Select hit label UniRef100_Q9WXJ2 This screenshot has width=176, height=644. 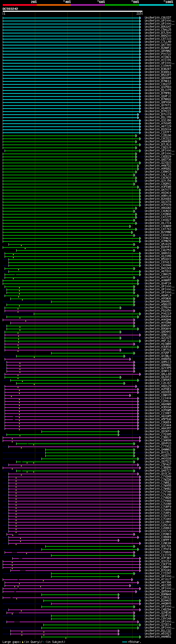coord(158,335)
